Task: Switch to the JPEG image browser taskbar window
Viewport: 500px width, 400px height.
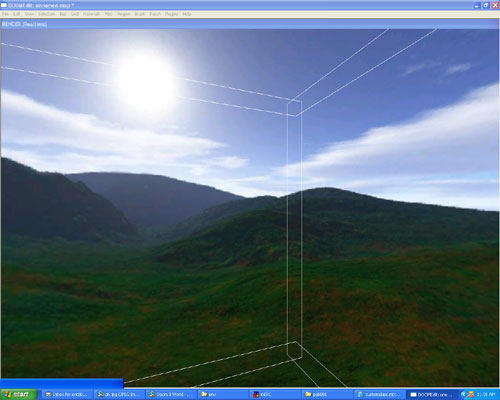Action: pyautogui.click(x=119, y=395)
